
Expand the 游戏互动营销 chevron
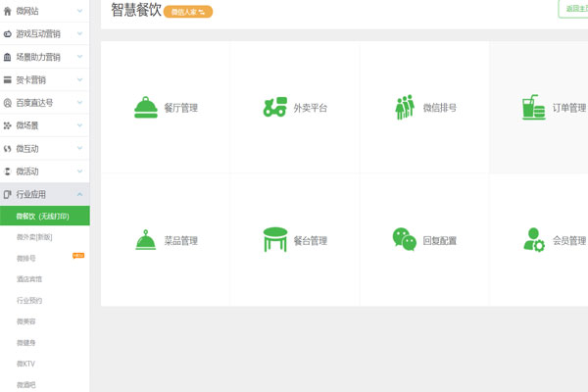[x=80, y=33]
